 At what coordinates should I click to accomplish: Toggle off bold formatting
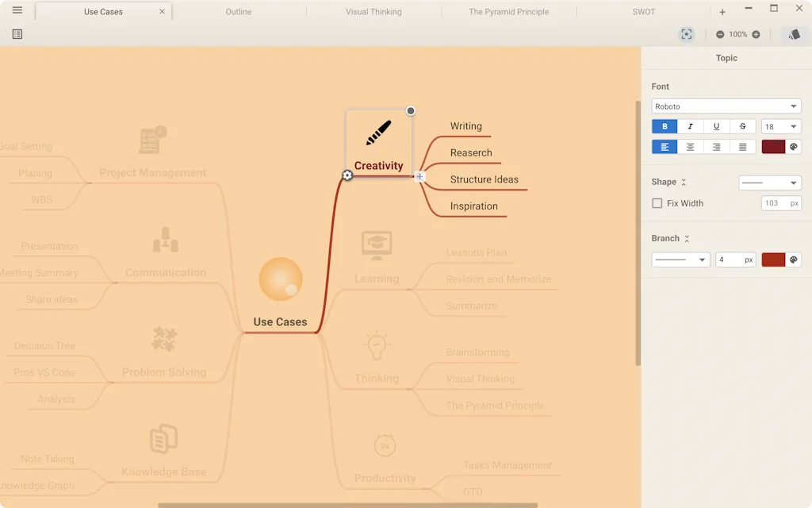click(665, 125)
